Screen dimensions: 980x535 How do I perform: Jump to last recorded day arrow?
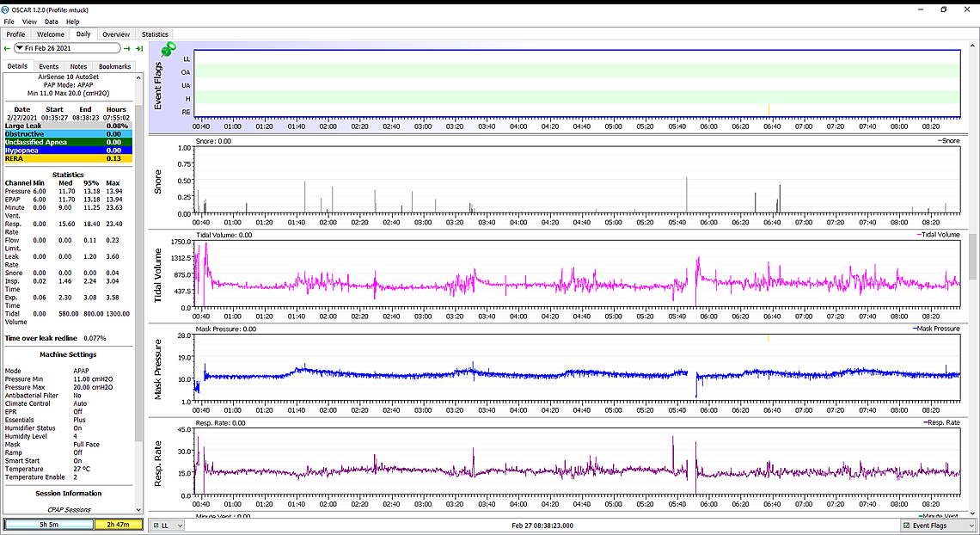[x=138, y=48]
